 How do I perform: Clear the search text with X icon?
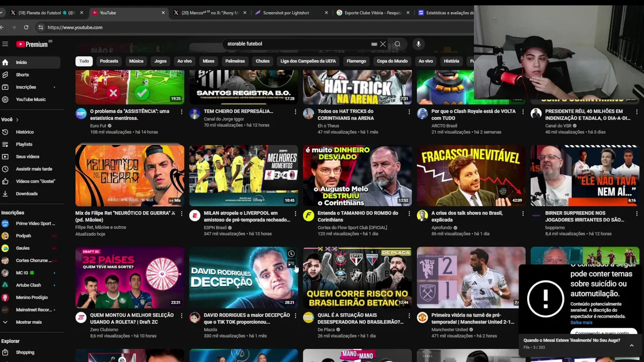[x=383, y=44]
